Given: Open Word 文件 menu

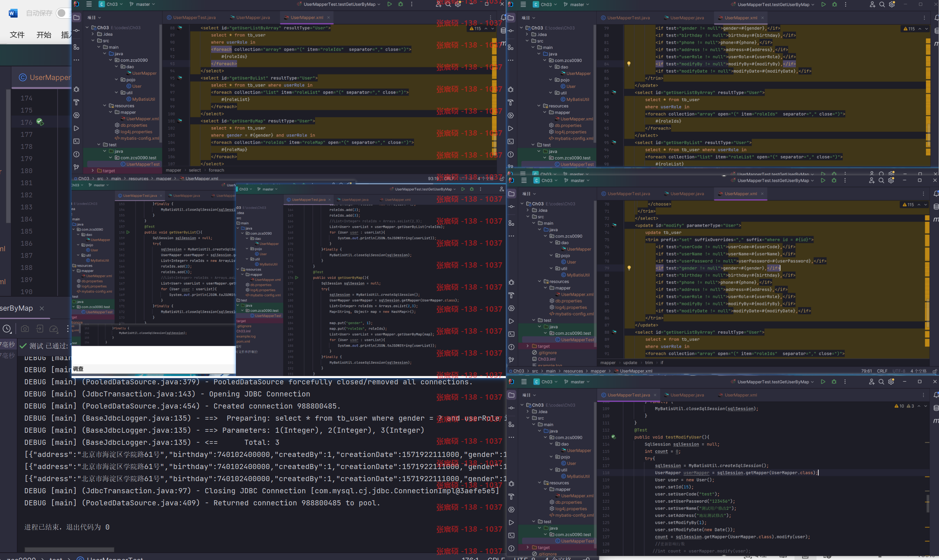Looking at the screenshot, I should click(x=17, y=35).
